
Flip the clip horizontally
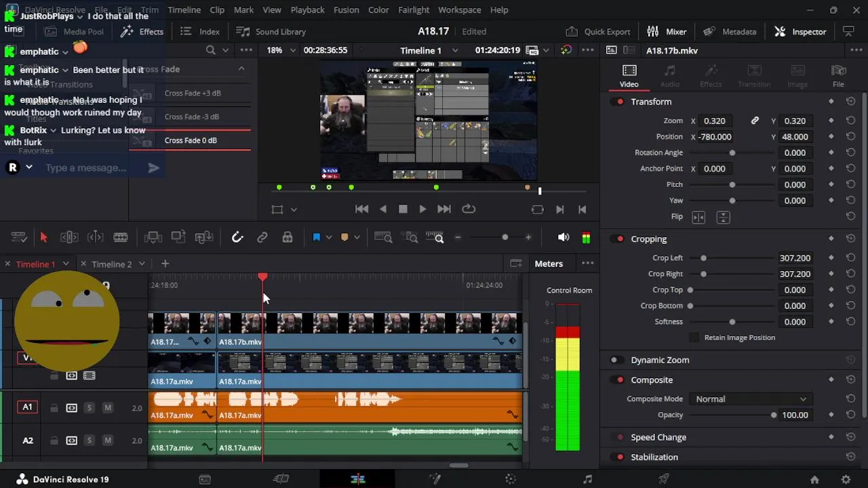(698, 217)
